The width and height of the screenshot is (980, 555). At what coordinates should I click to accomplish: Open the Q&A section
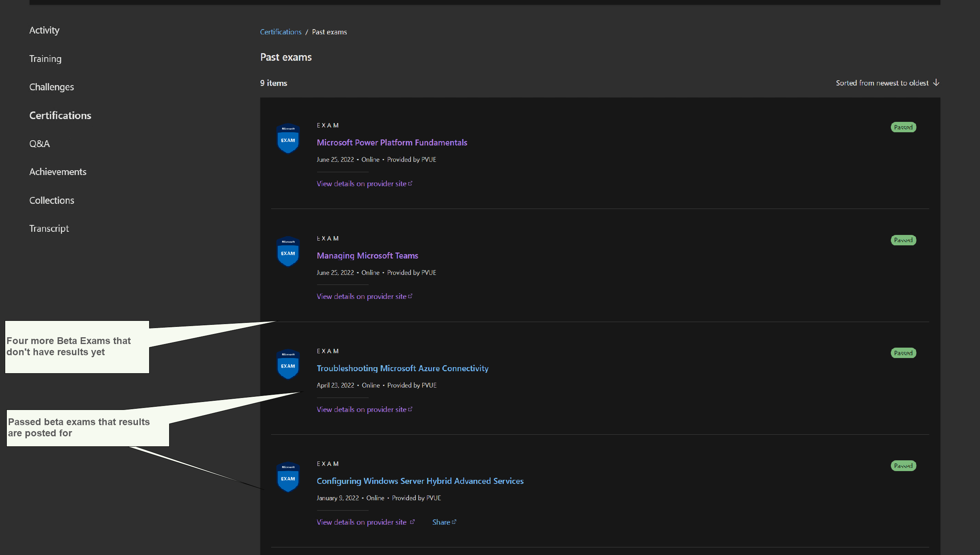click(x=40, y=144)
